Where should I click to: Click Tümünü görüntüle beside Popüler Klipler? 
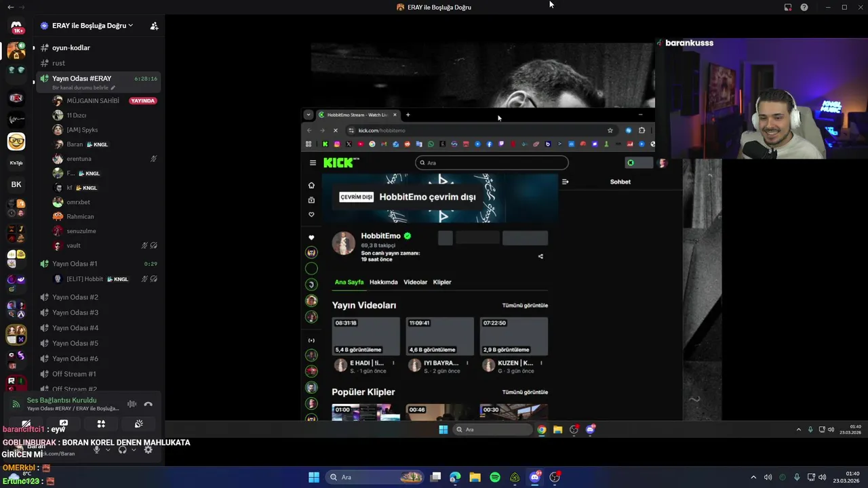click(525, 392)
